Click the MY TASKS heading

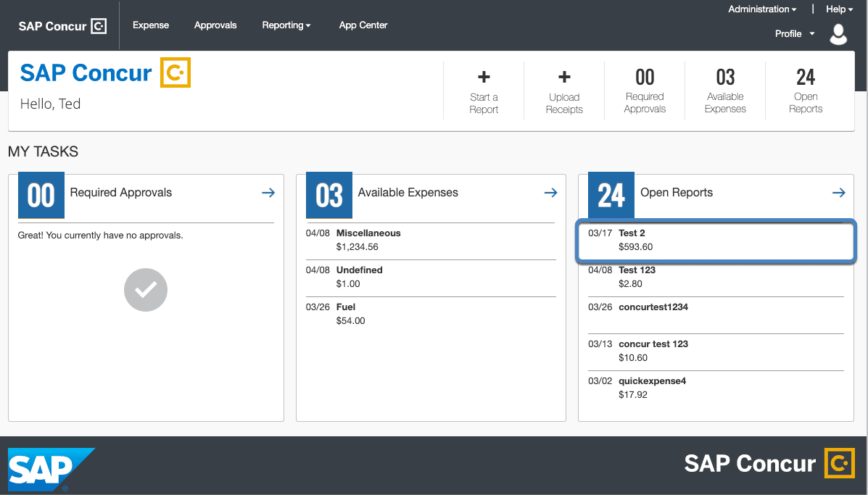(44, 151)
